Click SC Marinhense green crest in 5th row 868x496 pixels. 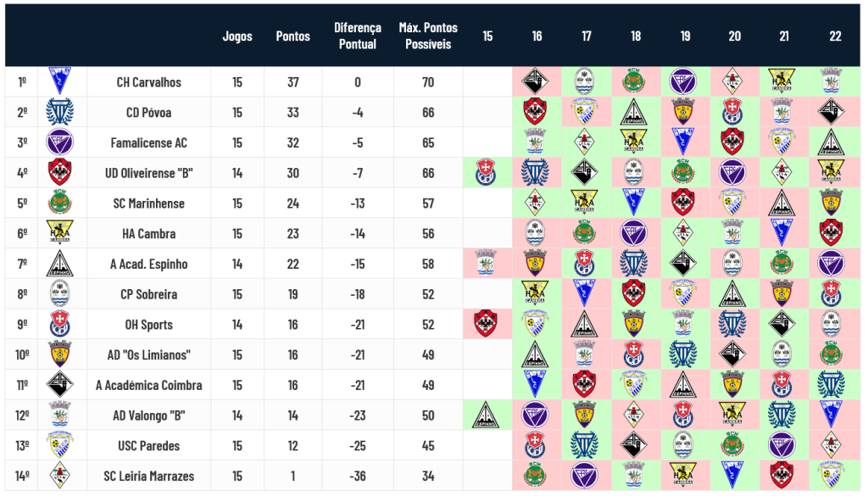point(60,203)
